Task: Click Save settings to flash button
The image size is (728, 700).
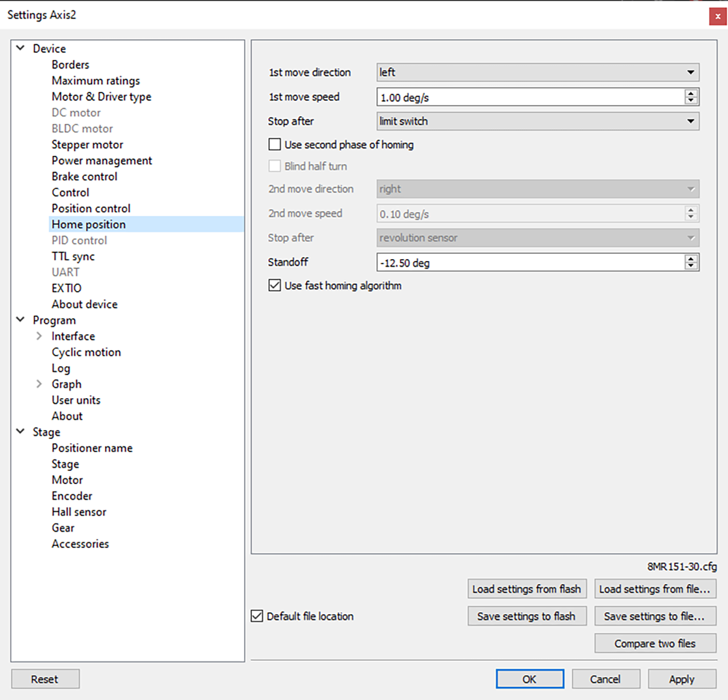Action: click(x=527, y=616)
